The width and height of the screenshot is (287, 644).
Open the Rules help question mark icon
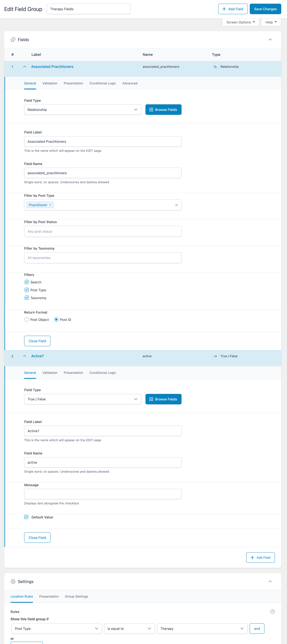[272, 612]
